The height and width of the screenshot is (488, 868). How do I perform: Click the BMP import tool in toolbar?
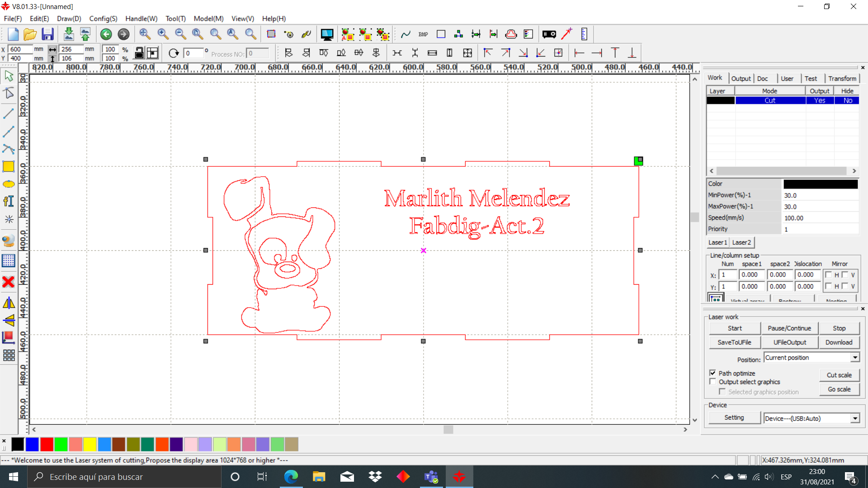point(423,34)
